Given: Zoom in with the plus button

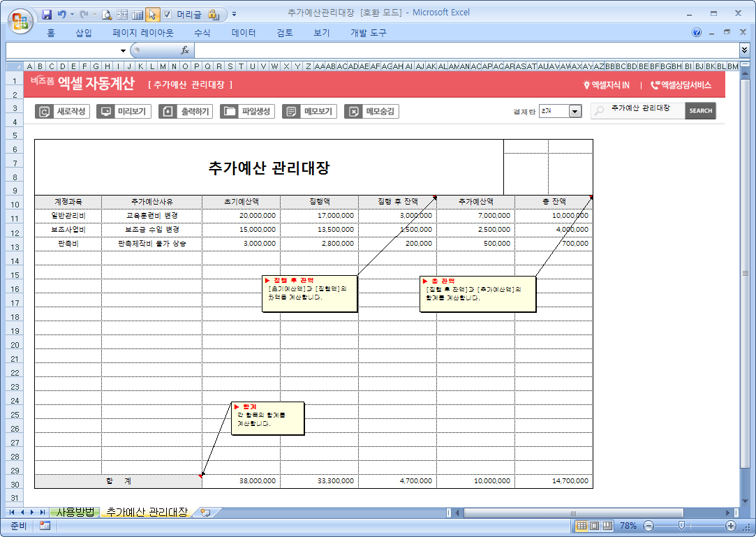Looking at the screenshot, I should click(x=731, y=526).
